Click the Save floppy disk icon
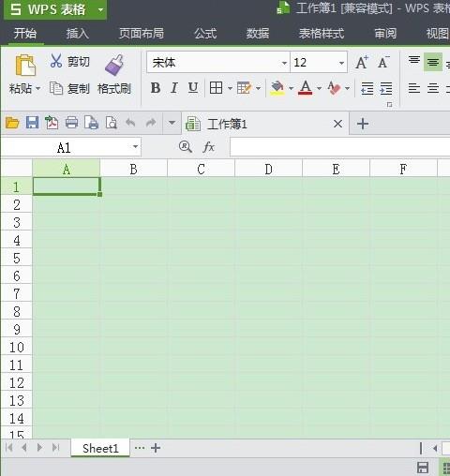This screenshot has width=450, height=476. point(32,123)
